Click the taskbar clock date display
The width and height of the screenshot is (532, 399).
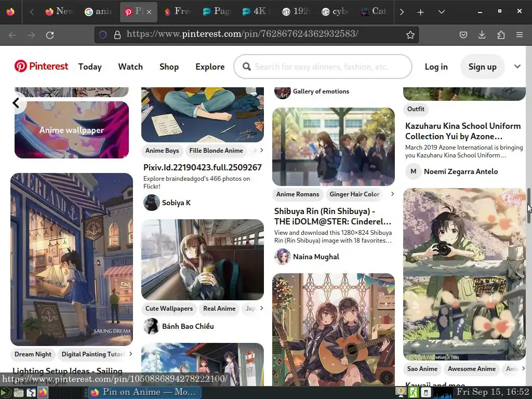(493, 392)
